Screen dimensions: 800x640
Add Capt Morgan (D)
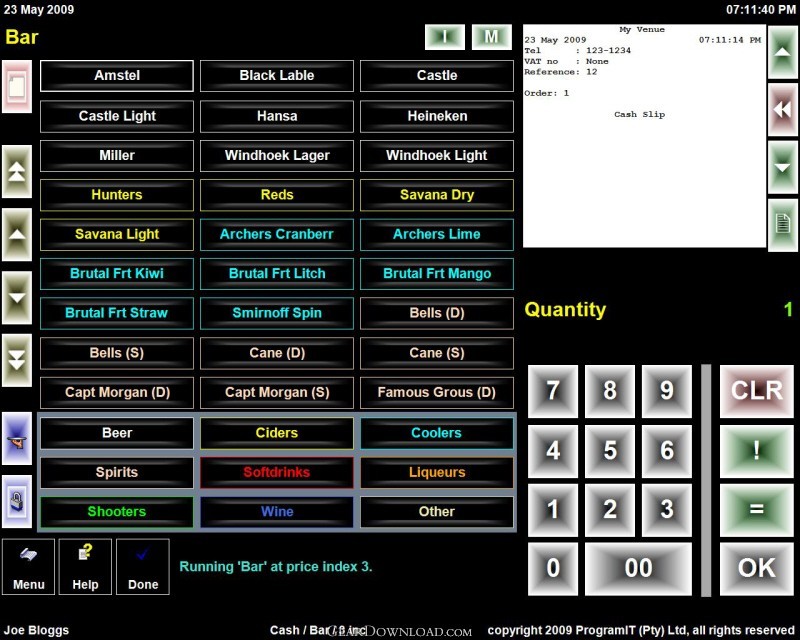(117, 392)
